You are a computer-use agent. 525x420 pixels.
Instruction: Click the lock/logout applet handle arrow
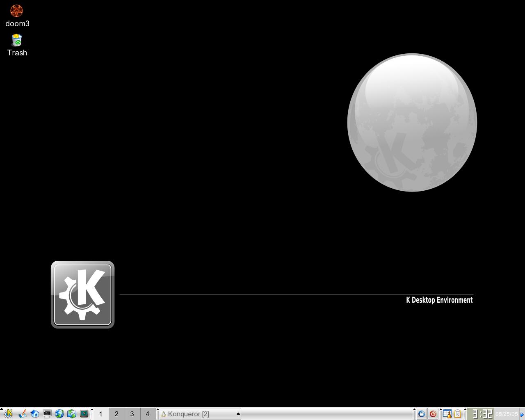(x=414, y=409)
